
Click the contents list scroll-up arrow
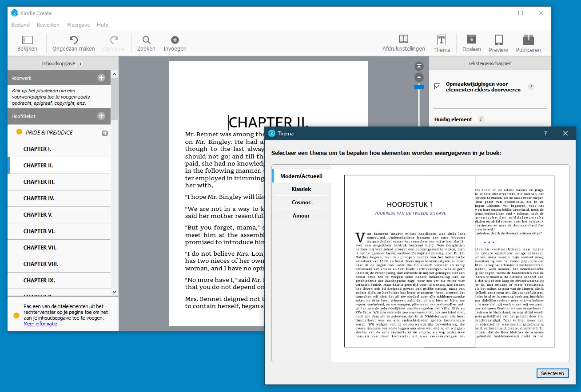click(114, 74)
